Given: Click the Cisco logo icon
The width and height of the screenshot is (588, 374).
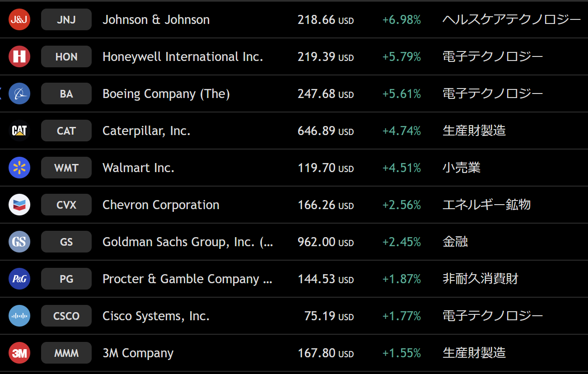Looking at the screenshot, I should click(x=19, y=316).
